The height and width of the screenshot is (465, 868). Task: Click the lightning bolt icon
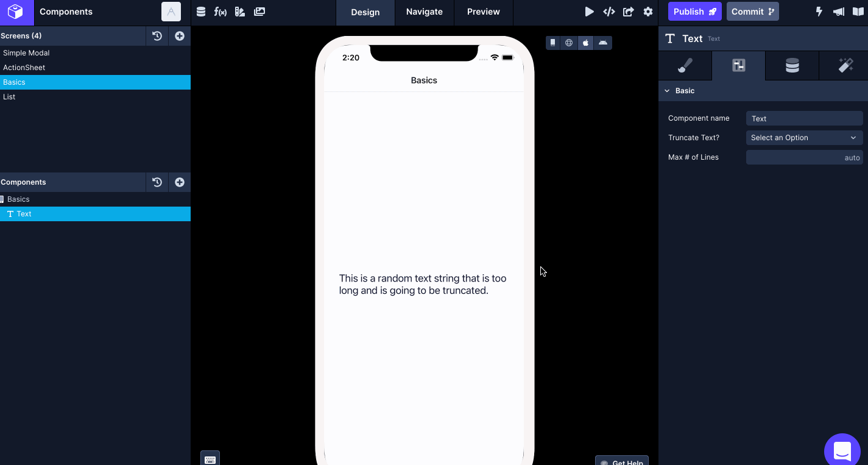pos(819,12)
